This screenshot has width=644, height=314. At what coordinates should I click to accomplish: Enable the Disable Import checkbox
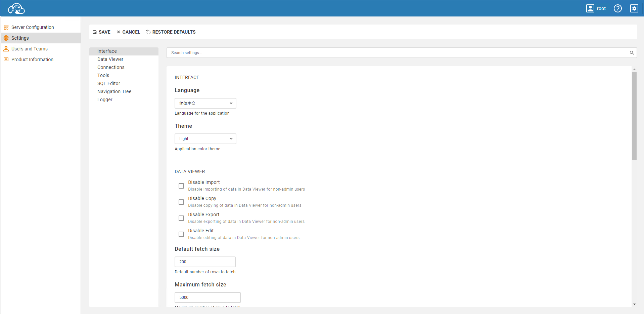click(181, 186)
